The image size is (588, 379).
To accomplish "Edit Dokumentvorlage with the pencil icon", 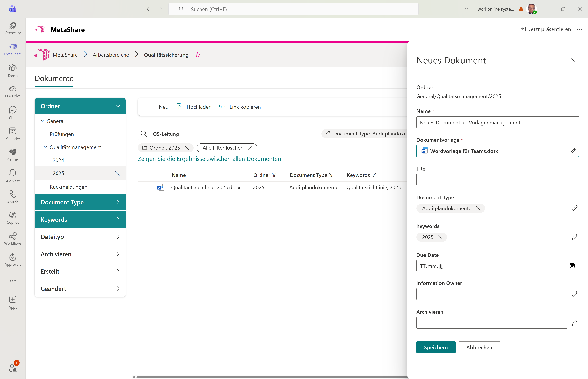I will tap(573, 151).
